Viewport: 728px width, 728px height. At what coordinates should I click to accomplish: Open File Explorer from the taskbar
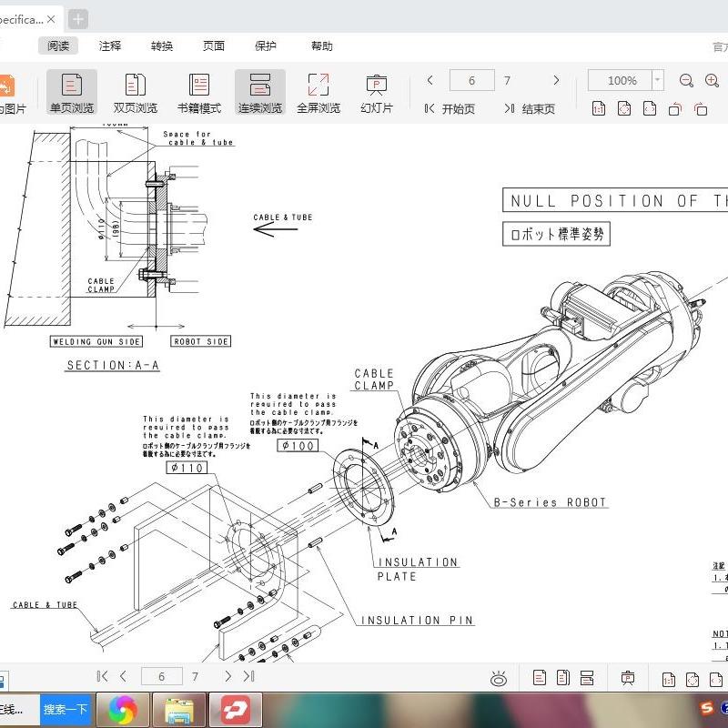179,710
